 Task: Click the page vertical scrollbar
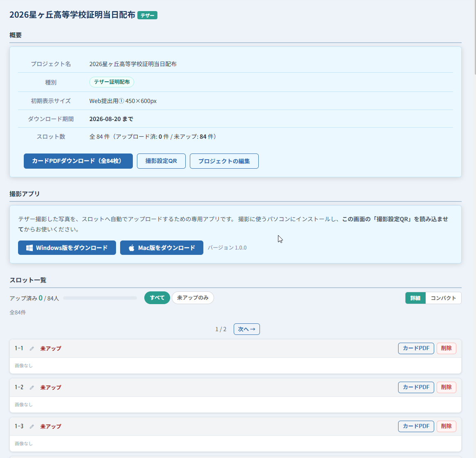[474, 37]
